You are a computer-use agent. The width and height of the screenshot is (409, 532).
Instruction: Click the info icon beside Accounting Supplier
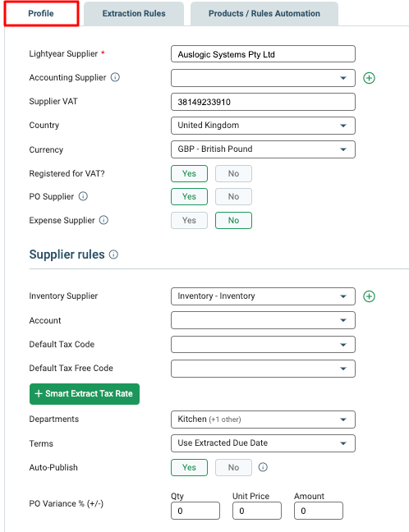(116, 77)
